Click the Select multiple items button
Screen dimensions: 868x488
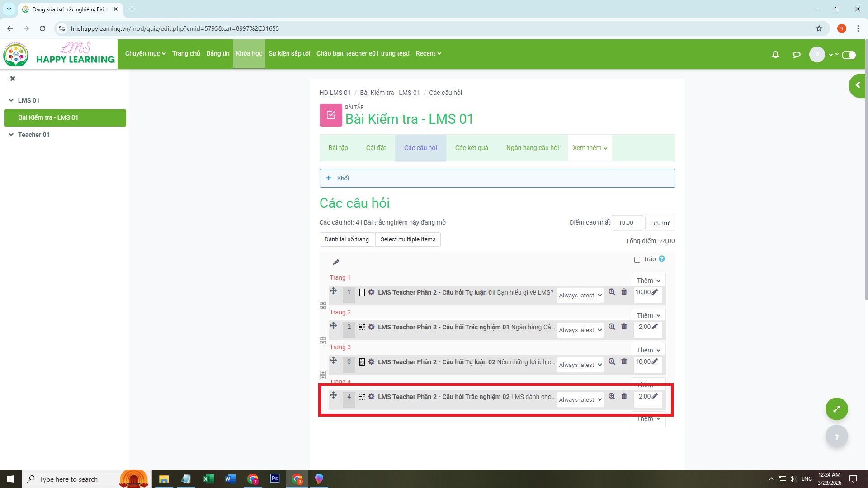pos(408,239)
